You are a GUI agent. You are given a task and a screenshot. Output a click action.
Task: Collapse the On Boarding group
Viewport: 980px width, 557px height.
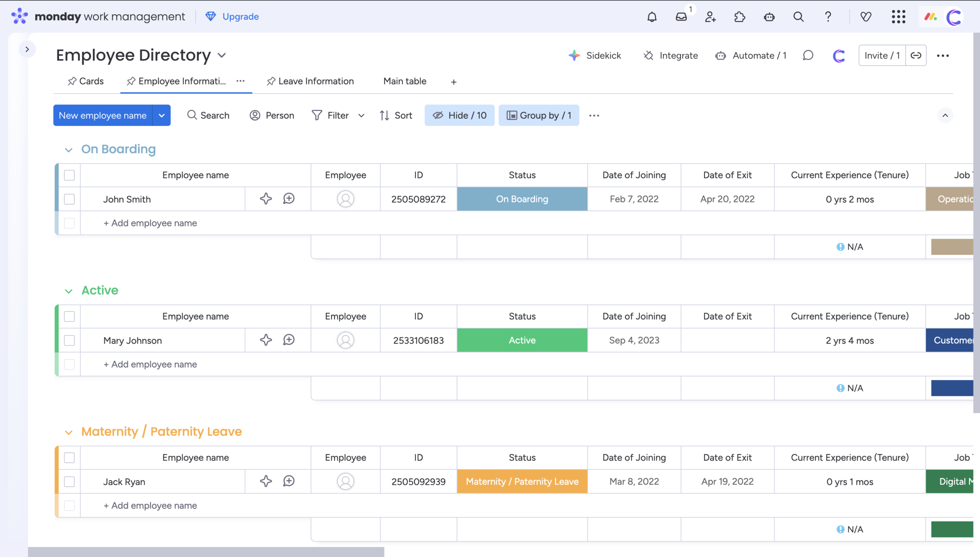[x=69, y=150]
